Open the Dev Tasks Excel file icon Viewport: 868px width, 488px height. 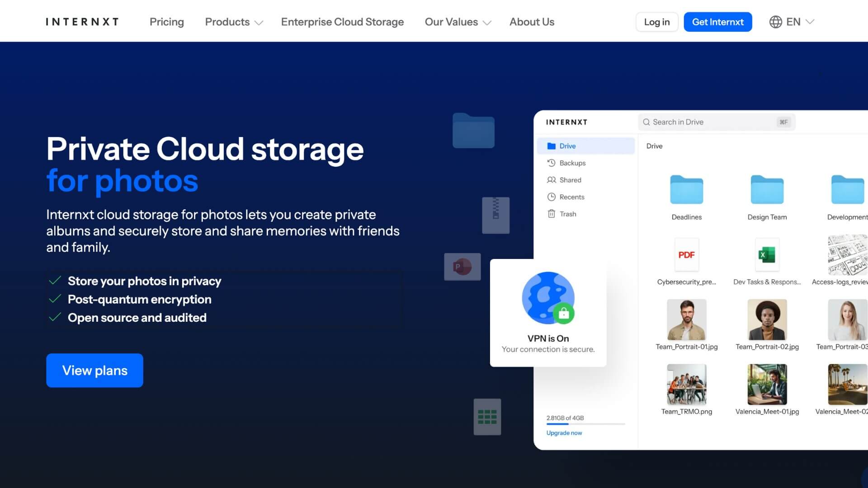click(767, 255)
